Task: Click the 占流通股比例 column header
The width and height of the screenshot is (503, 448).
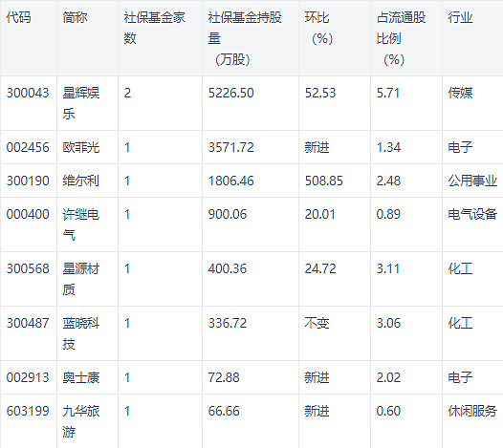Action: (x=401, y=38)
